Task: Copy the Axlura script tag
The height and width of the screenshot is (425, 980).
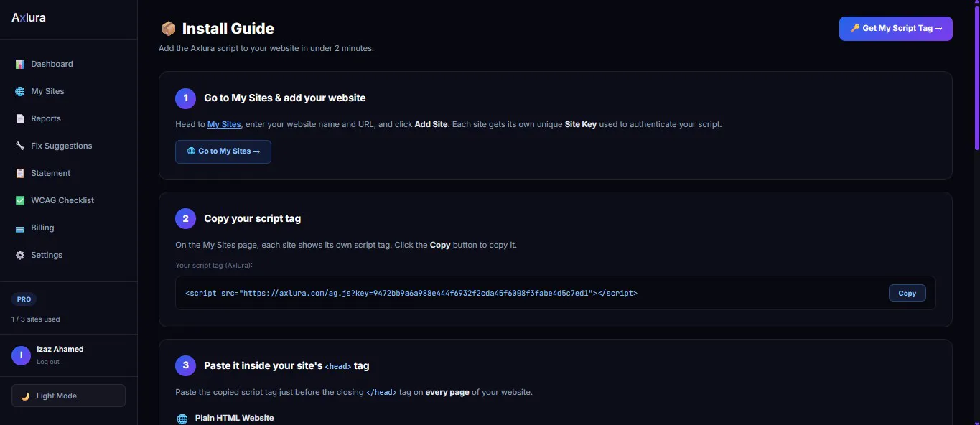Action: tap(907, 293)
